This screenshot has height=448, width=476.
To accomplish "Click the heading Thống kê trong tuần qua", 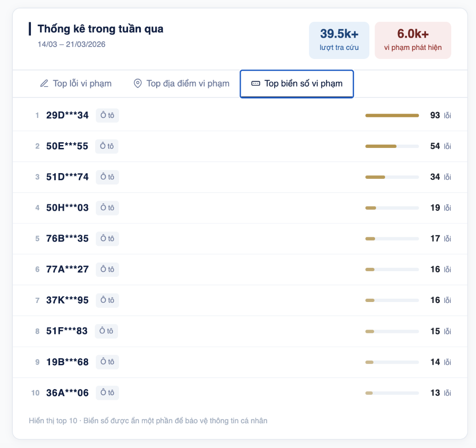I will [100, 29].
